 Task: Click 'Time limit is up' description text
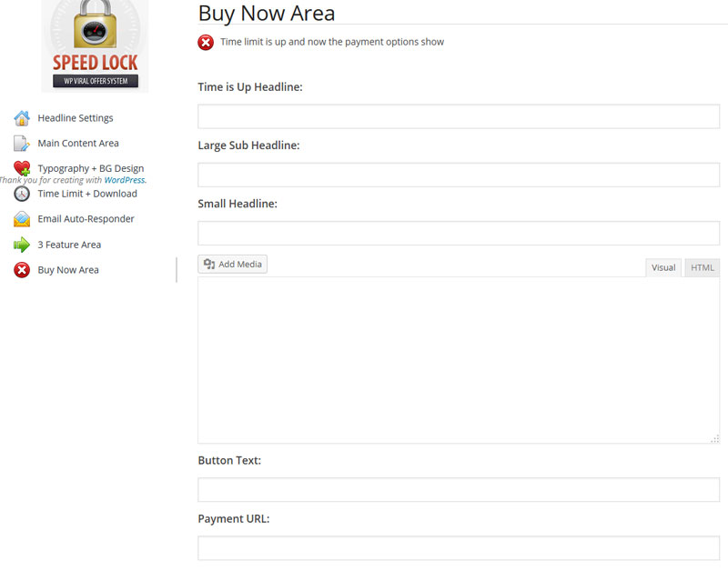pos(332,42)
